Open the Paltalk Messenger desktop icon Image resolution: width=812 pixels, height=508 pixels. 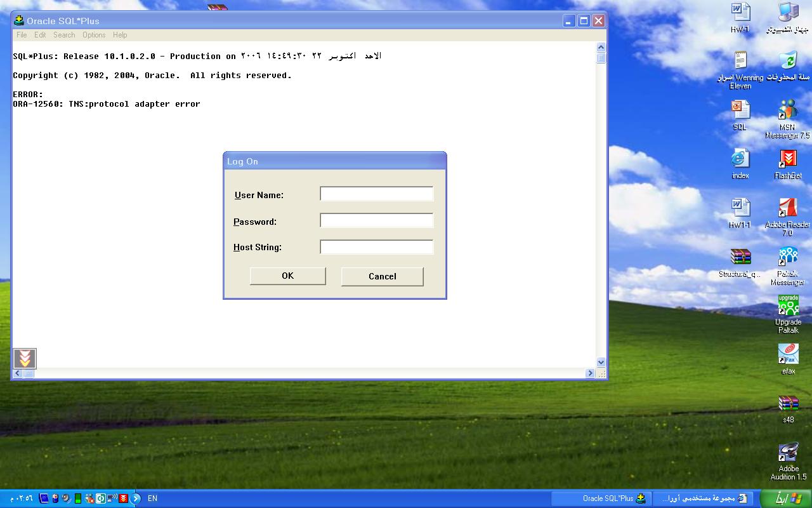pos(788,257)
